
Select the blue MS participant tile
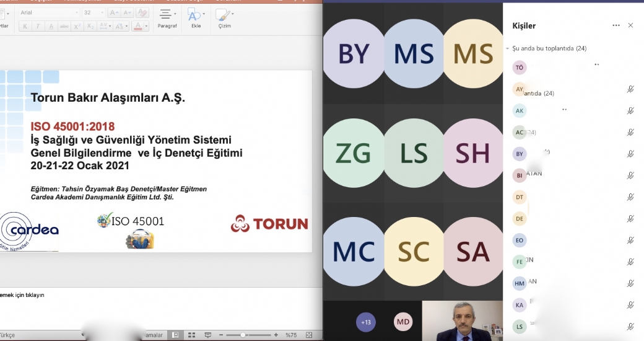pyautogui.click(x=414, y=54)
